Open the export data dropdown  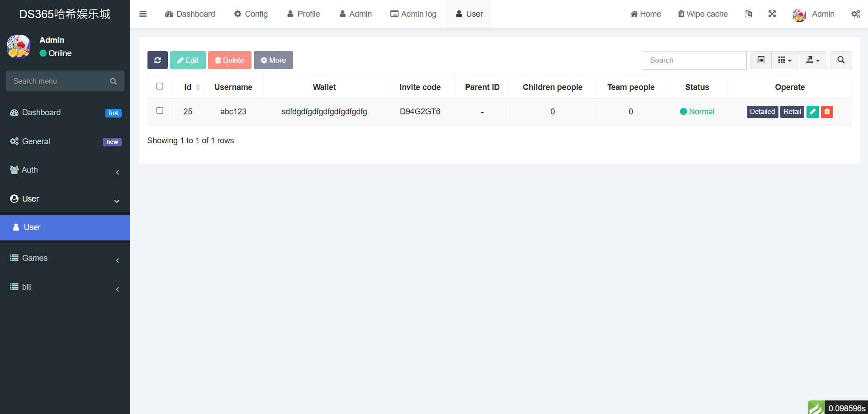tap(813, 60)
